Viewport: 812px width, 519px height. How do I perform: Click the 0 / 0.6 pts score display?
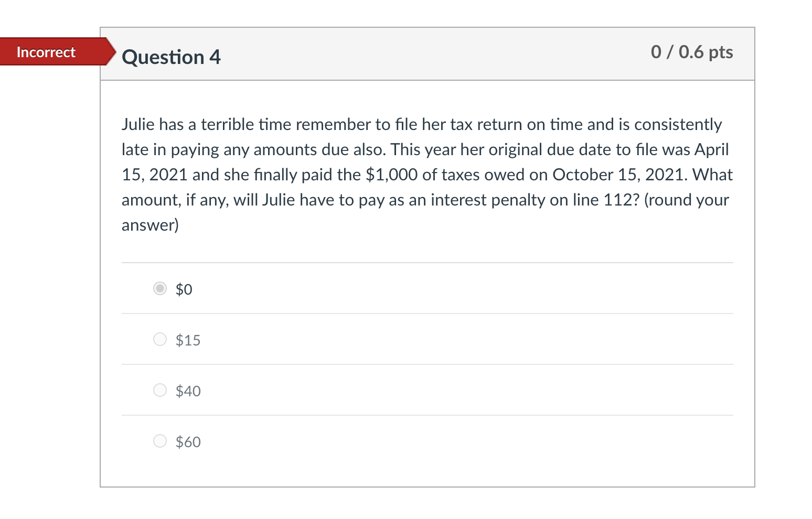tap(692, 52)
